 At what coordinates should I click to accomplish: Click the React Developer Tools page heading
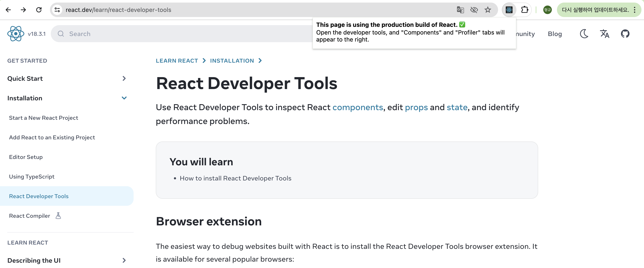point(246,83)
